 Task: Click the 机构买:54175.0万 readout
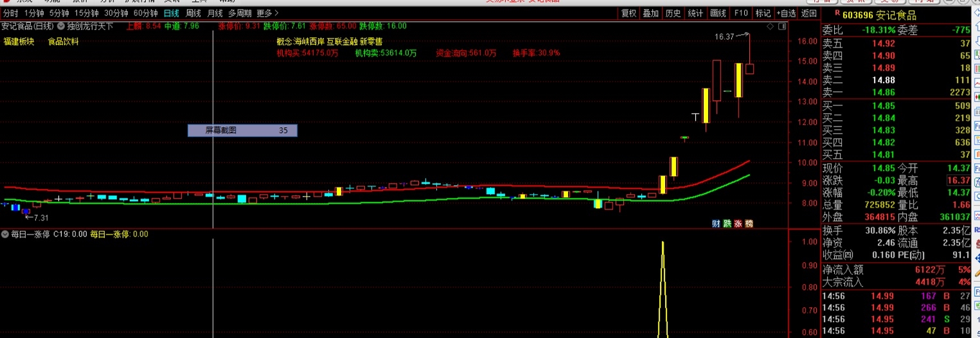(307, 53)
